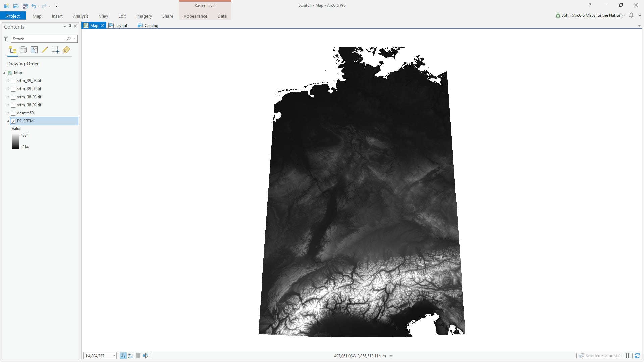
Task: Click the refresh map icon
Action: pyautogui.click(x=637, y=356)
